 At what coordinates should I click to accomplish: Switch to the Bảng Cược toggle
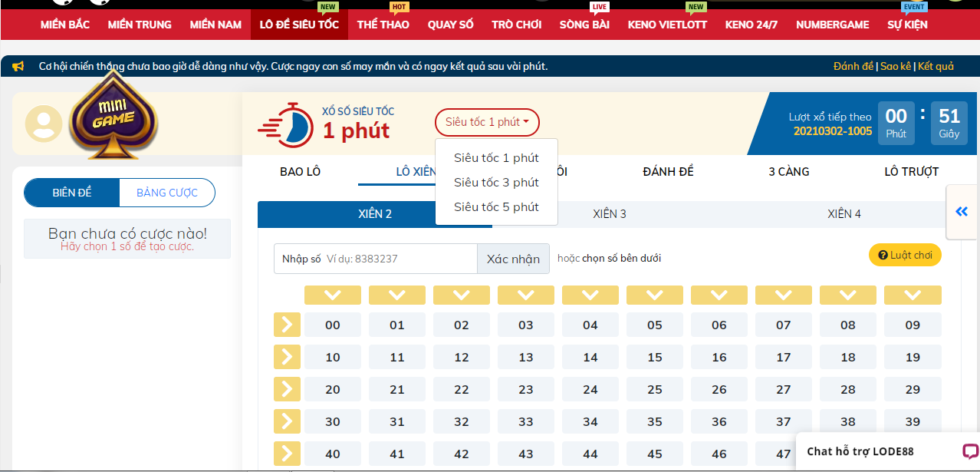pyautogui.click(x=167, y=193)
